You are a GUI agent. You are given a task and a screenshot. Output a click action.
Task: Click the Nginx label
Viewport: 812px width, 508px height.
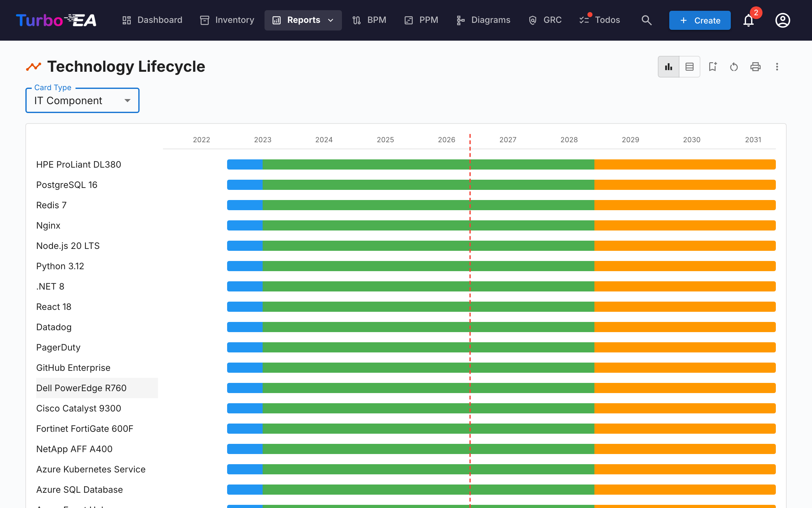pos(48,225)
